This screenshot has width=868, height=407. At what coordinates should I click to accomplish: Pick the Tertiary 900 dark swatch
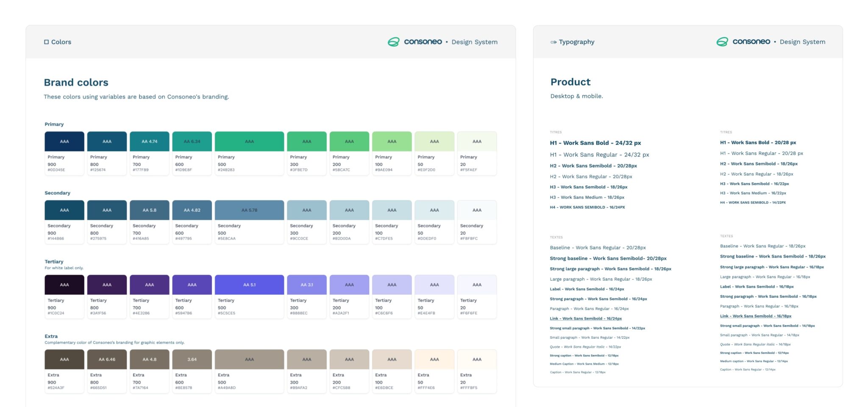[64, 285]
